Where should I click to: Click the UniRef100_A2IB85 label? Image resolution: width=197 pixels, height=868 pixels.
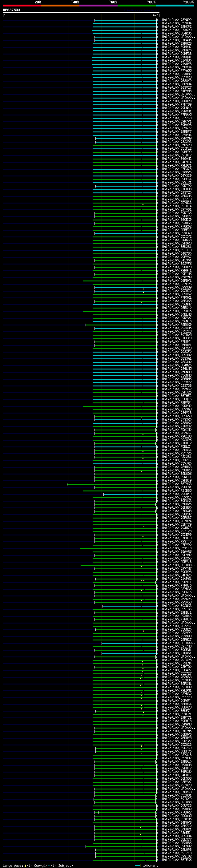[176, 491]
